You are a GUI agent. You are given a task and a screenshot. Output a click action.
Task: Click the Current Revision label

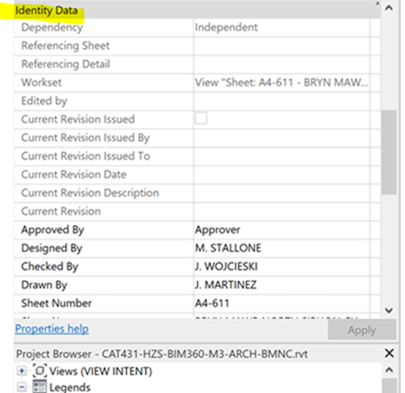[x=61, y=211]
